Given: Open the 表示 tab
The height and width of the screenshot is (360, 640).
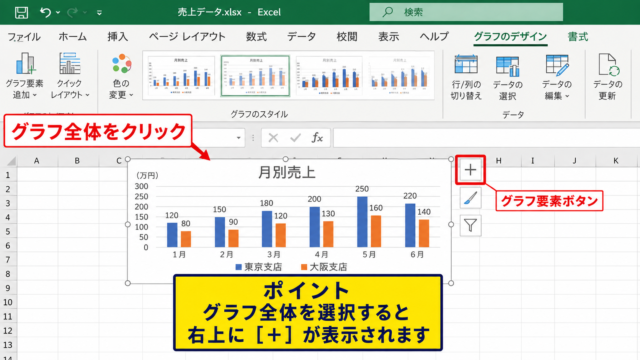Looking at the screenshot, I should pos(389,37).
